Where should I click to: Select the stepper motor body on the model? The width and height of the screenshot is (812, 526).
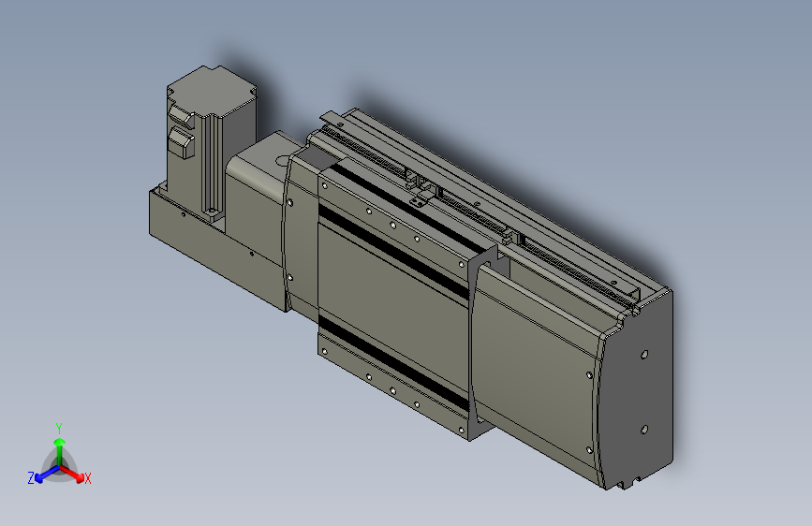click(x=211, y=141)
